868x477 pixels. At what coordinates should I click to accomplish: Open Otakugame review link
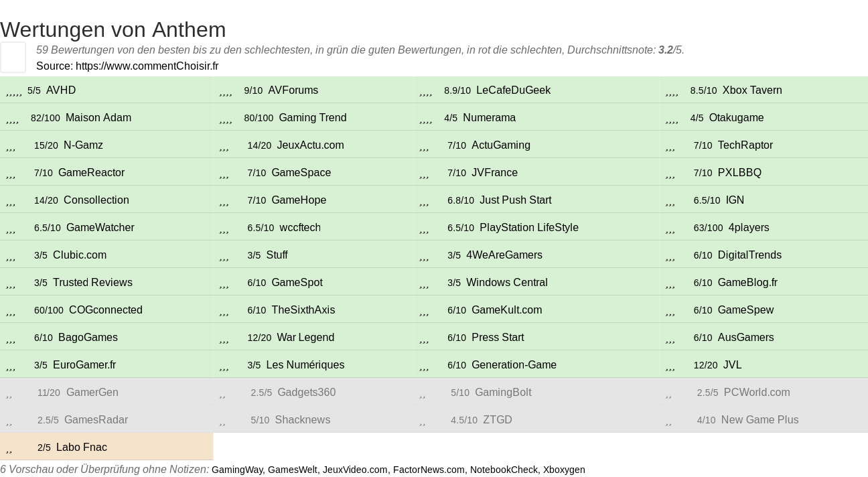pos(737,118)
